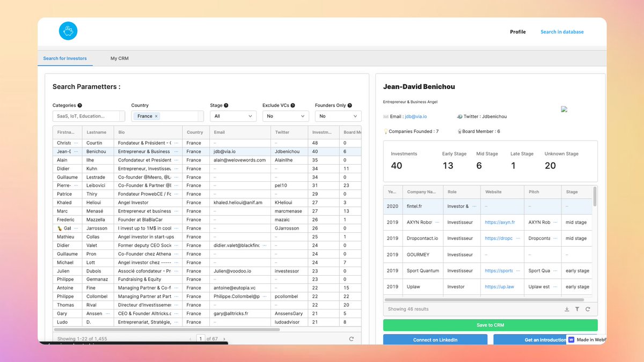Click the GJarrosson twitter cell

pos(289,228)
